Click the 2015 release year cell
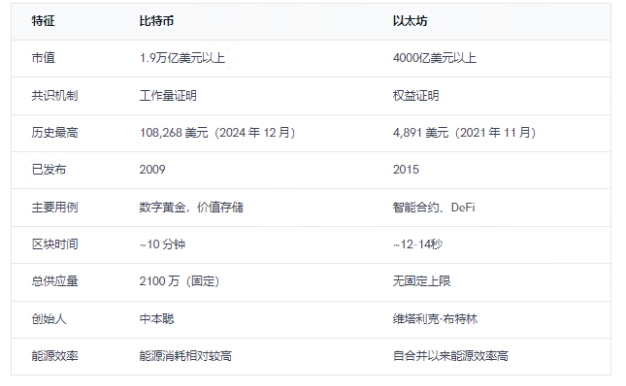626x386 pixels. [x=406, y=170]
